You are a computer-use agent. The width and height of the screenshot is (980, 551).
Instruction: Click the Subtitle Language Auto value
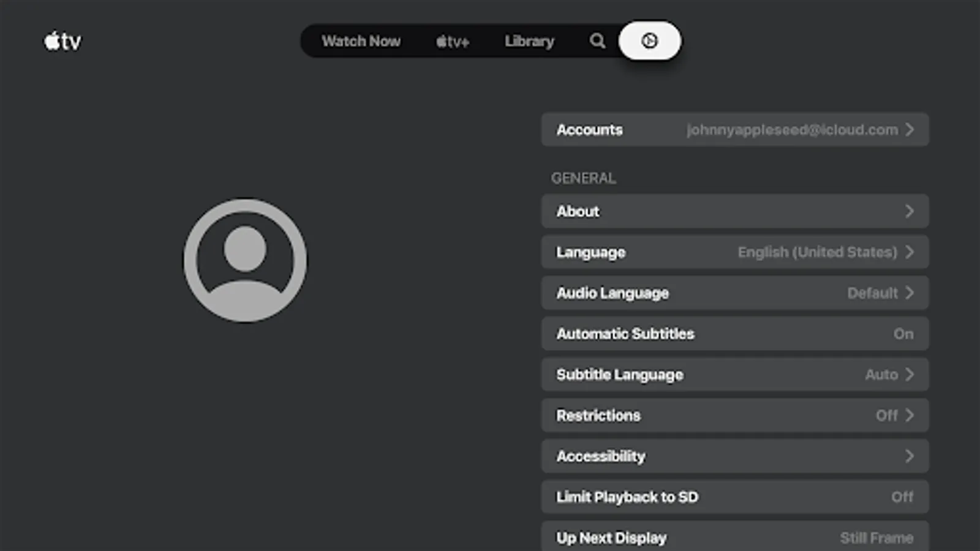881,375
